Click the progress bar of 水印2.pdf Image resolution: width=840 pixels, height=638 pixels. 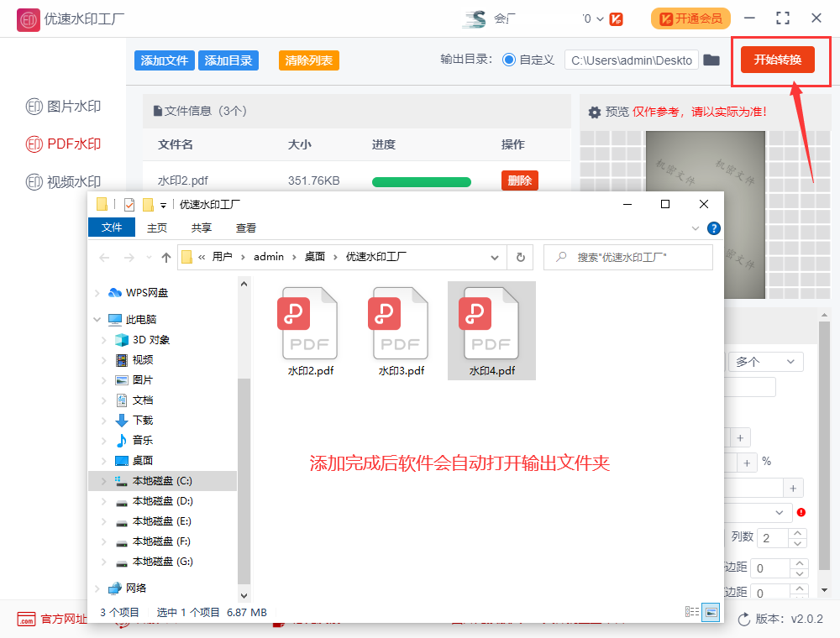[x=421, y=182]
